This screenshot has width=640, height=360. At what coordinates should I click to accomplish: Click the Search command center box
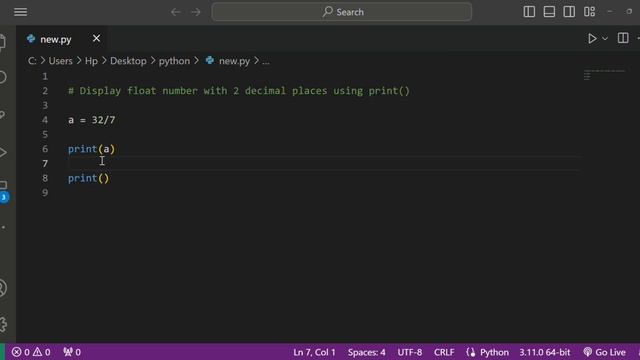[x=342, y=12]
